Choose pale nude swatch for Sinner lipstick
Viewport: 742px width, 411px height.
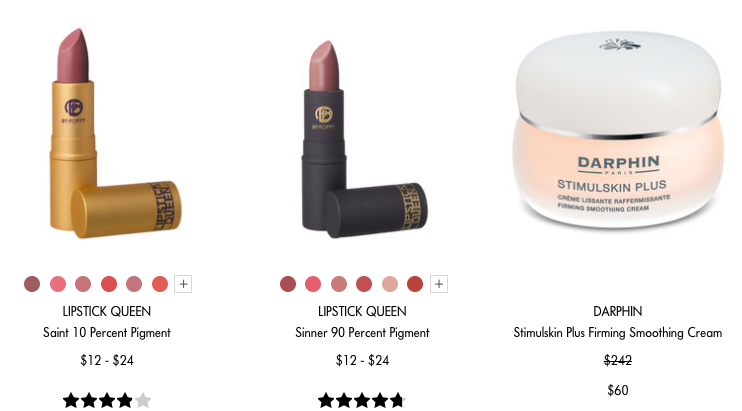point(389,284)
